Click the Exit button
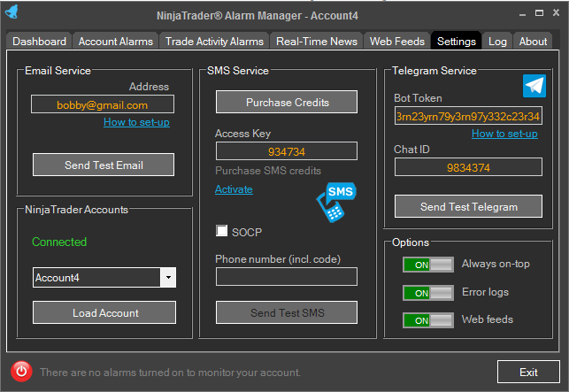This screenshot has height=392, width=569. tap(528, 372)
